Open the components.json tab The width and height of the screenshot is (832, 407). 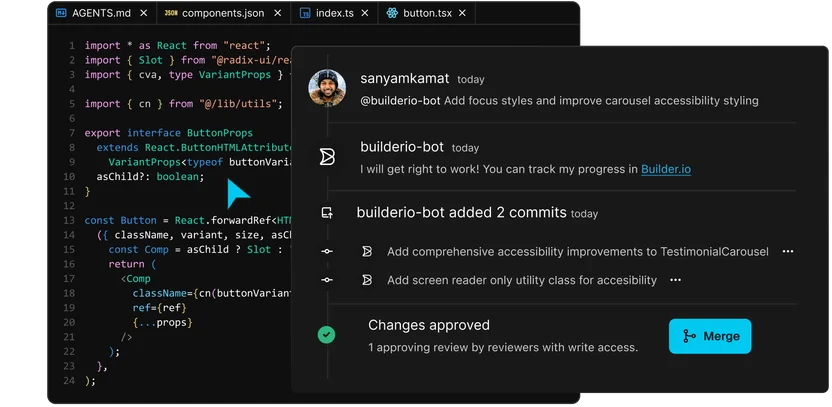(x=223, y=13)
